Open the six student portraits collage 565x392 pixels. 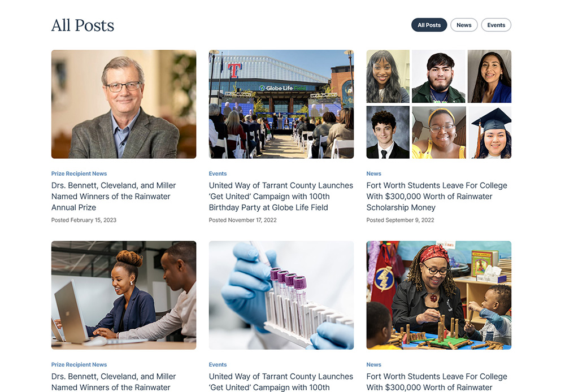pyautogui.click(x=438, y=104)
